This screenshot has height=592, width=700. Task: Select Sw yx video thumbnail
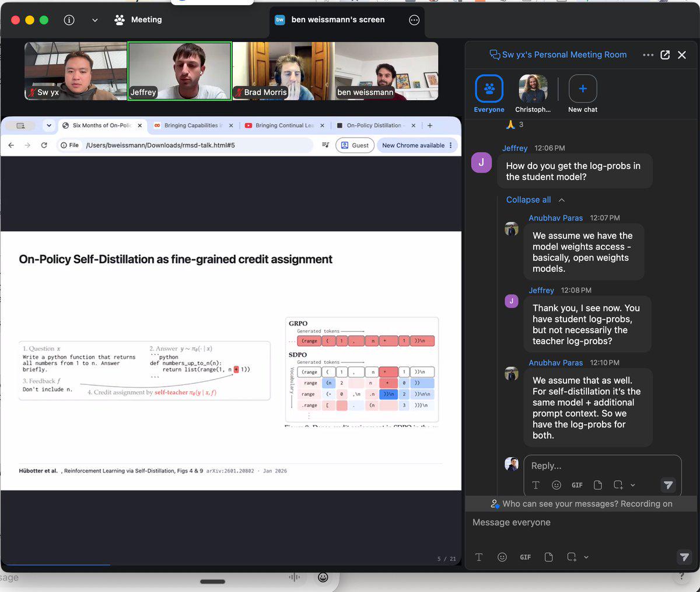point(76,71)
